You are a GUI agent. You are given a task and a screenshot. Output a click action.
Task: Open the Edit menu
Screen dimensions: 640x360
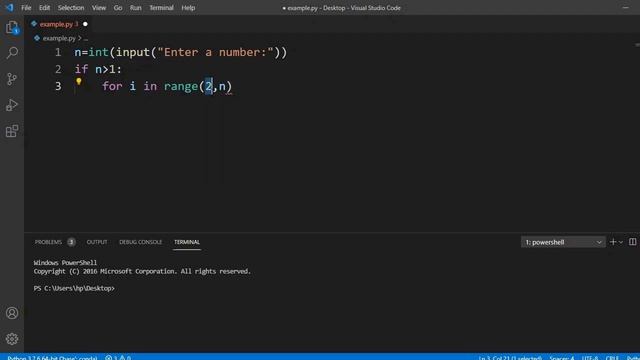(x=44, y=8)
